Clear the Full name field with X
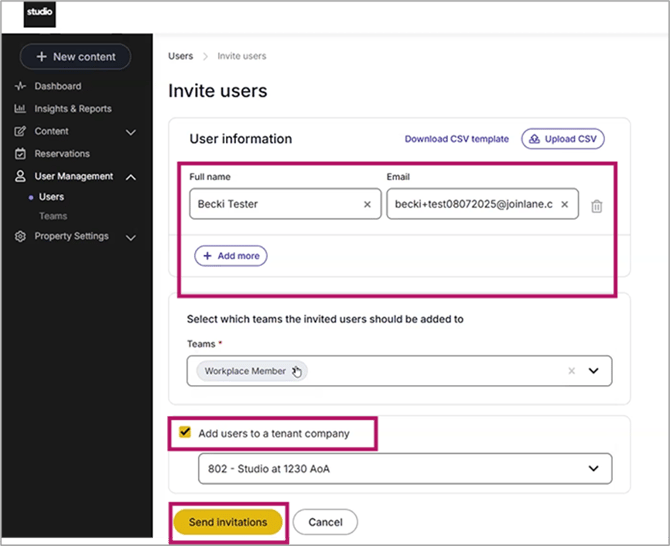This screenshot has height=546, width=670. click(x=367, y=204)
